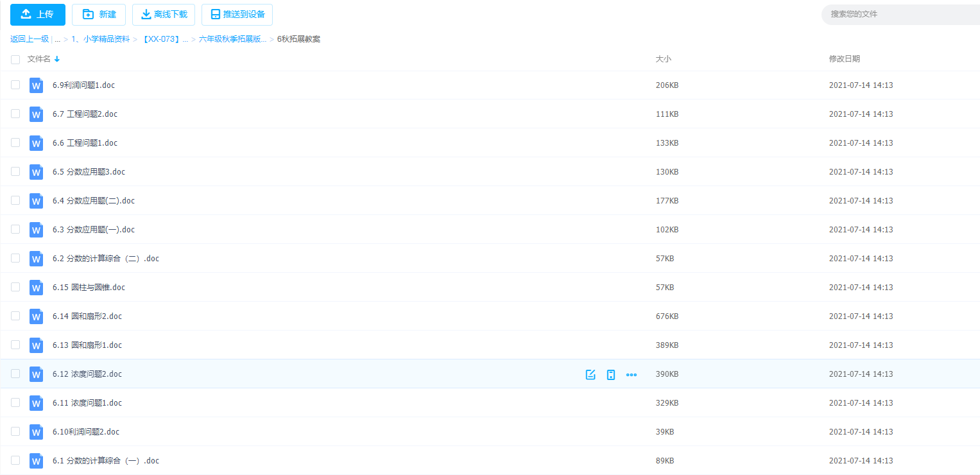This screenshot has width=980, height=475.
Task: Click the Word icon beside 6.1 分数的计算综合（一）.doc
Action: (x=37, y=461)
